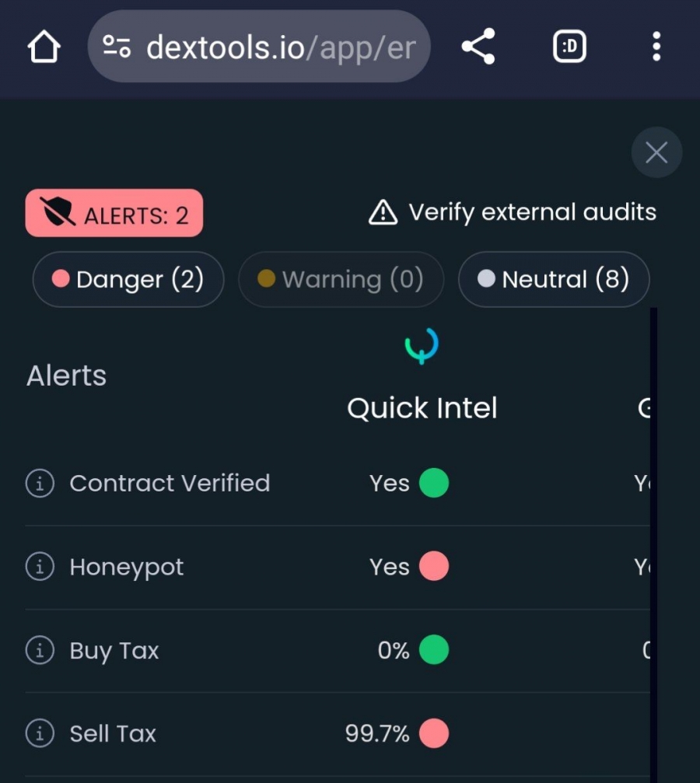Click the ALERTS: 2 badge

point(114,213)
